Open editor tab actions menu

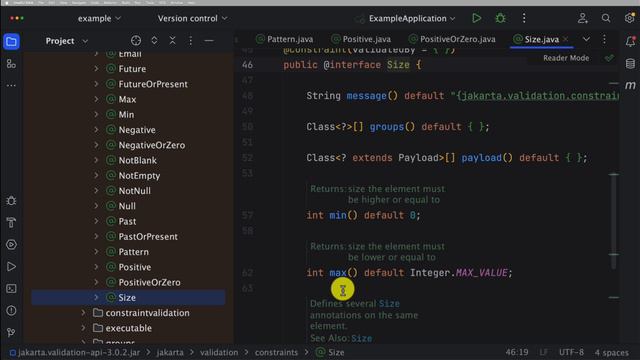click(x=604, y=39)
